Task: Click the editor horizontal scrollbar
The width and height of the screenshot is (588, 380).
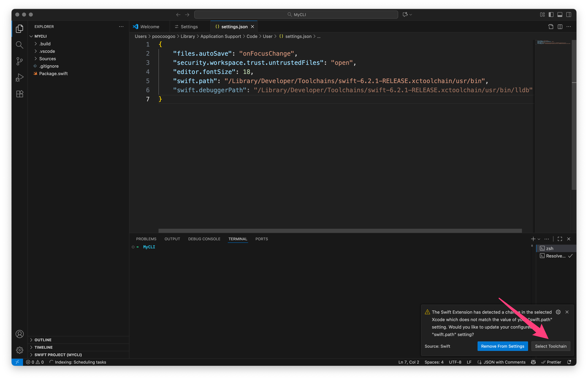Action: 340,231
